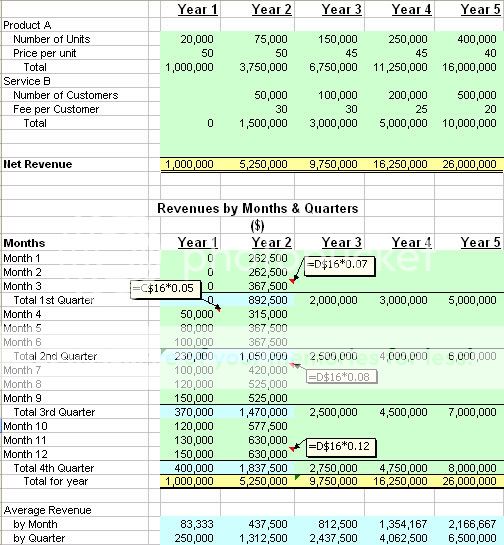Select the 'Month 12' row label
504x545 pixels.
point(25,454)
